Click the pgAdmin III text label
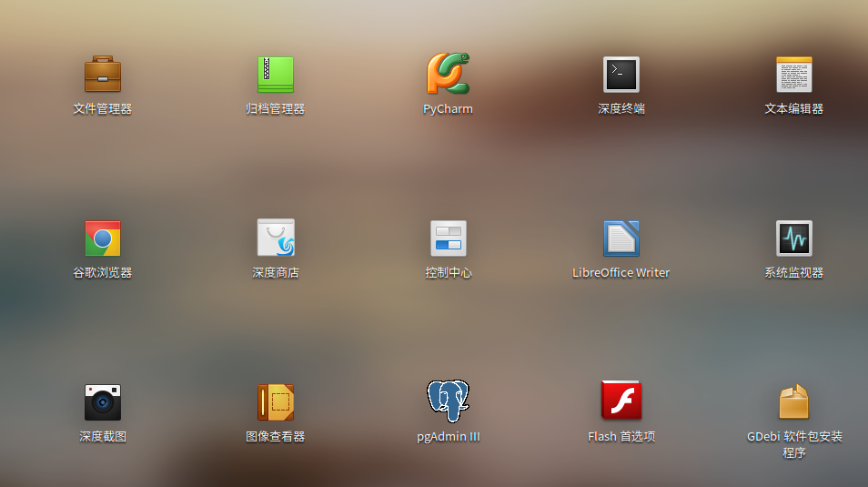Viewport: 868px width, 487px height. pos(449,437)
